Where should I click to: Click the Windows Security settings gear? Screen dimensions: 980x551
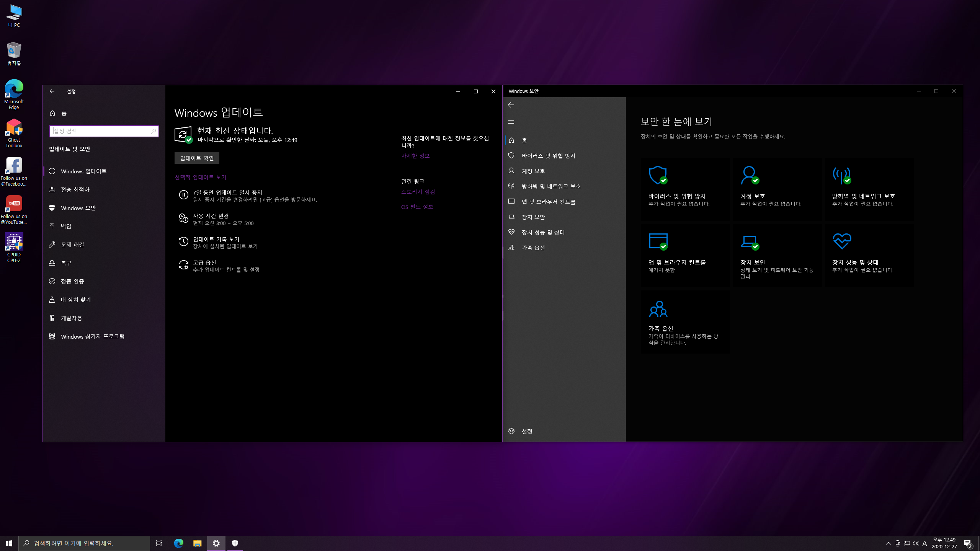[x=512, y=431]
